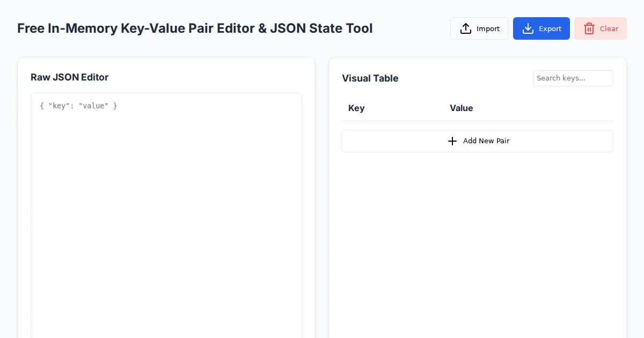Select the Add New Pair text

pyautogui.click(x=486, y=141)
